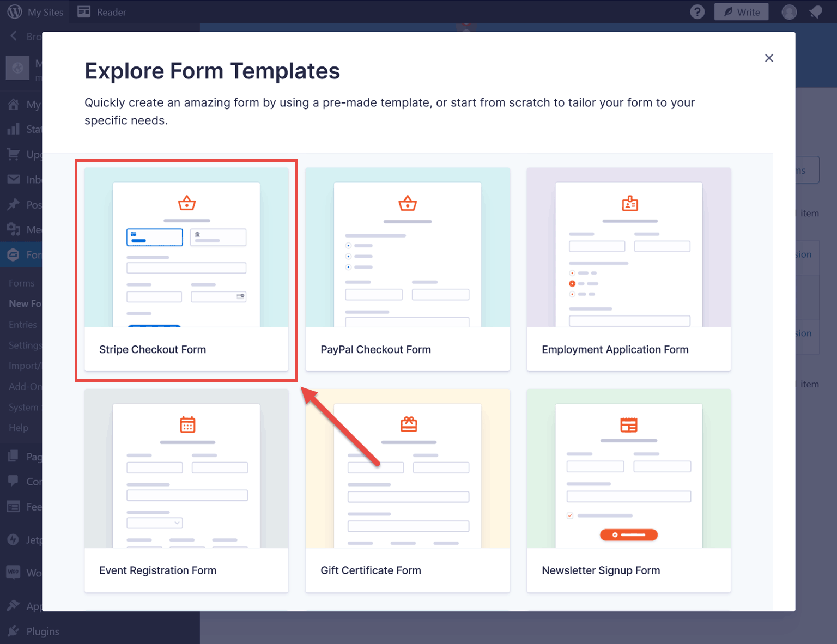The image size is (837, 644).
Task: Select the Gift Certificate Form template
Action: (x=408, y=490)
